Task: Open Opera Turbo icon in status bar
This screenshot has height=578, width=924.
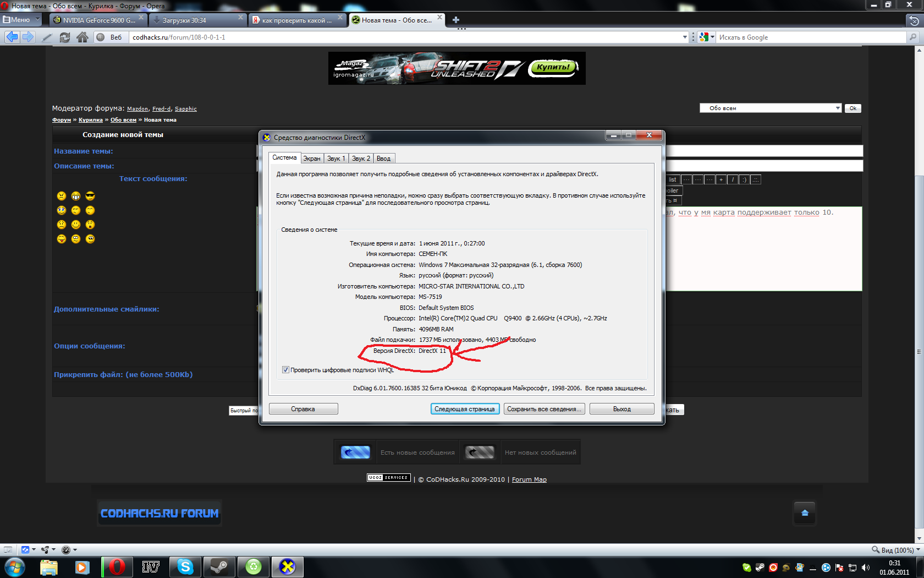Action: point(66,549)
